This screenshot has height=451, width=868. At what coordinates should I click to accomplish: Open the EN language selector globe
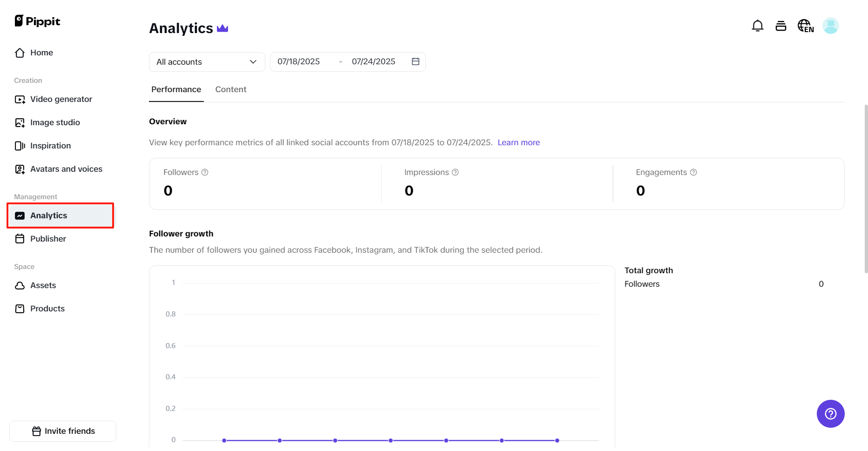point(805,26)
